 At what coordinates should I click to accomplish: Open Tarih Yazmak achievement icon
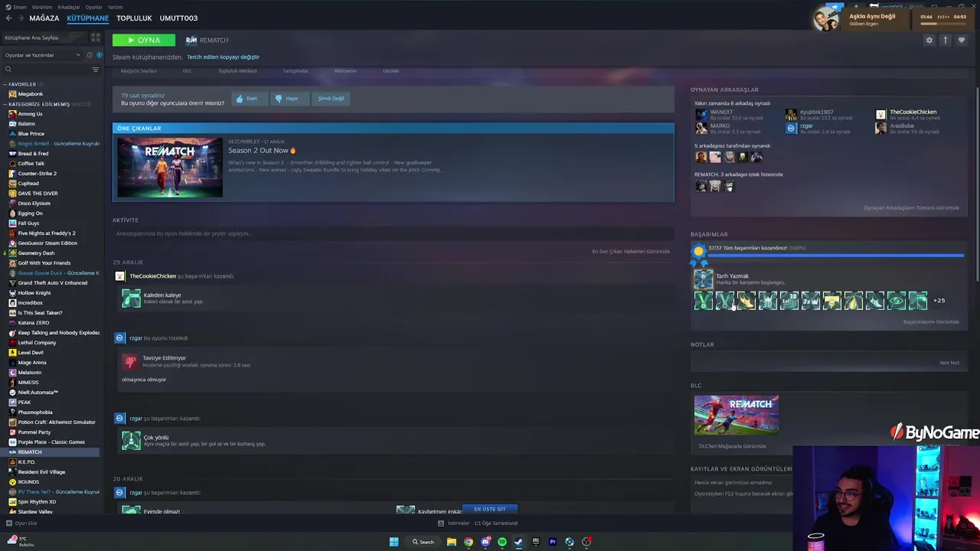703,279
